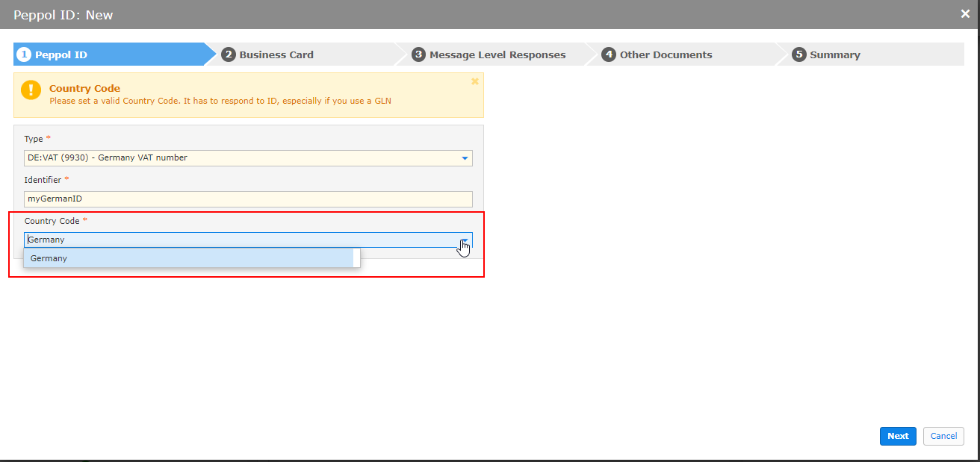980x462 pixels.
Task: Proceed with the Next button
Action: [898, 436]
